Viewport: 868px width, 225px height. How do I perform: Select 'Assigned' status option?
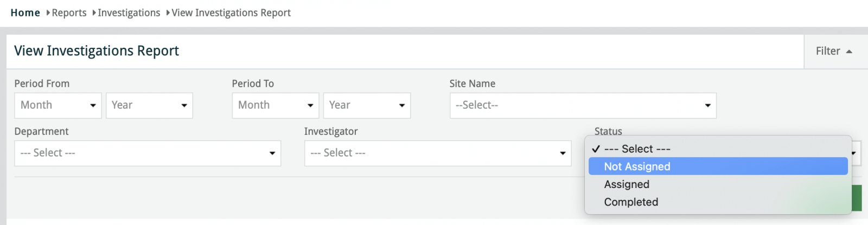tap(627, 184)
